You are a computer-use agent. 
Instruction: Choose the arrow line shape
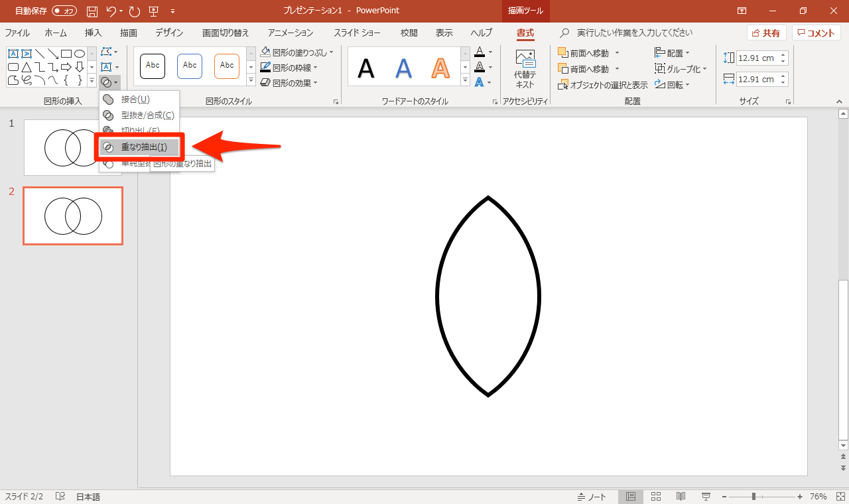tap(53, 54)
